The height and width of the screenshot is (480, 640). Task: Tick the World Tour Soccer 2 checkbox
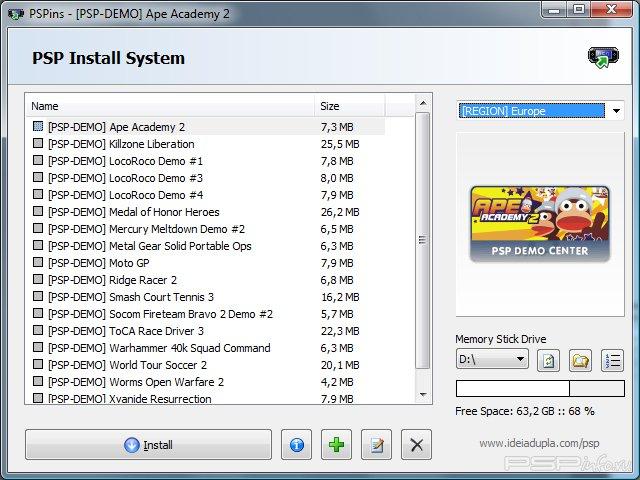click(x=38, y=364)
